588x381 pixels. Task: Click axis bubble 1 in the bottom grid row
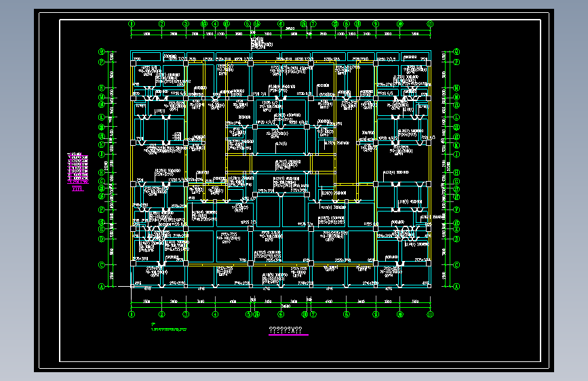(x=132, y=315)
